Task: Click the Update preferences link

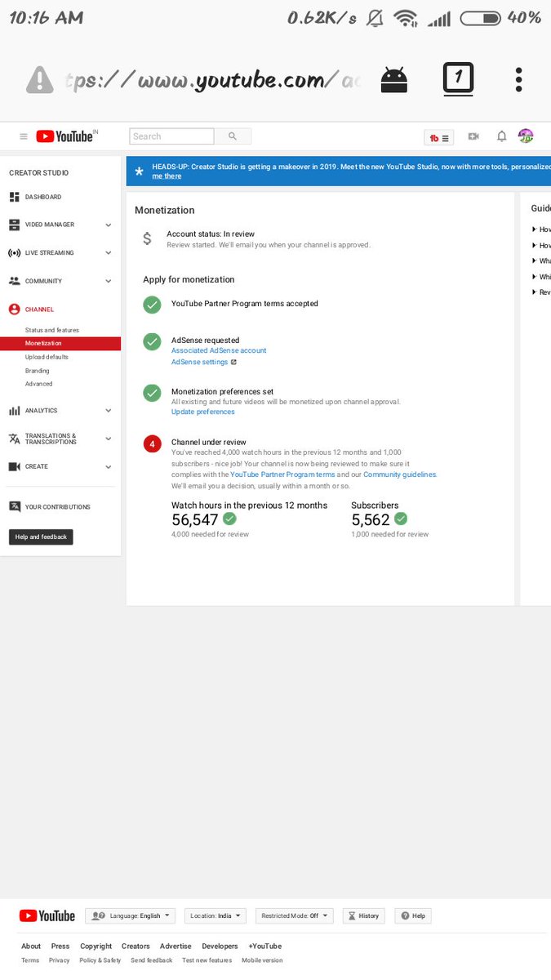Action: pos(203,412)
